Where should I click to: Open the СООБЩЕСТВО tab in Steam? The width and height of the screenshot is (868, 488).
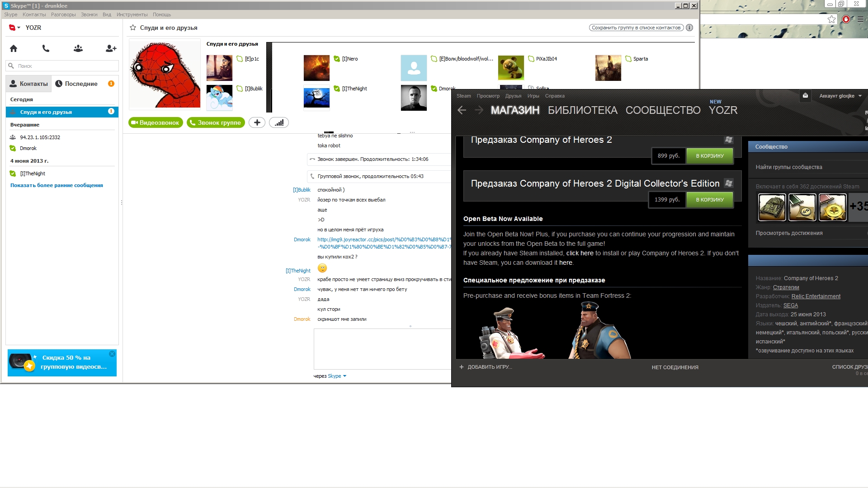pyautogui.click(x=663, y=110)
